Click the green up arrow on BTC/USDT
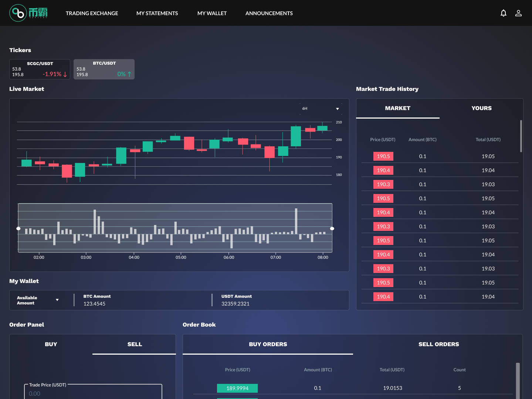532x399 pixels. [x=129, y=74]
